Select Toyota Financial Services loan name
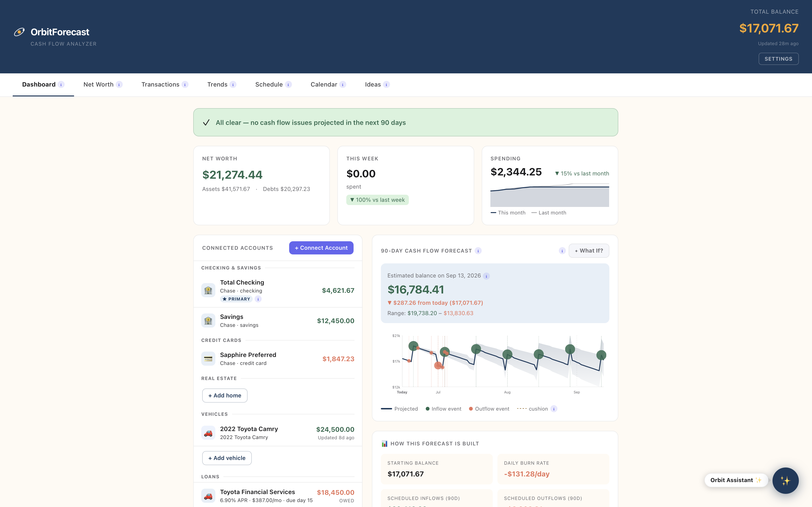This screenshot has height=507, width=812. (257, 492)
